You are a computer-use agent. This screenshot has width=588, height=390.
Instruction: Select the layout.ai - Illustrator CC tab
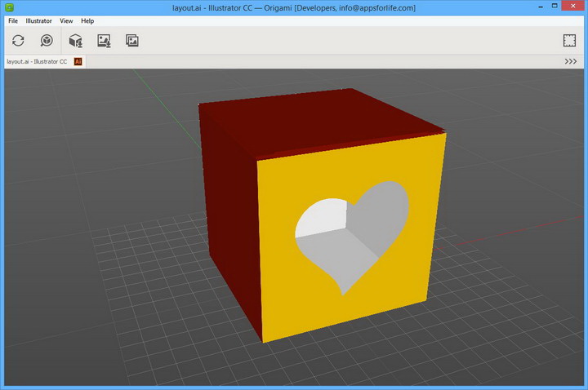pos(37,61)
